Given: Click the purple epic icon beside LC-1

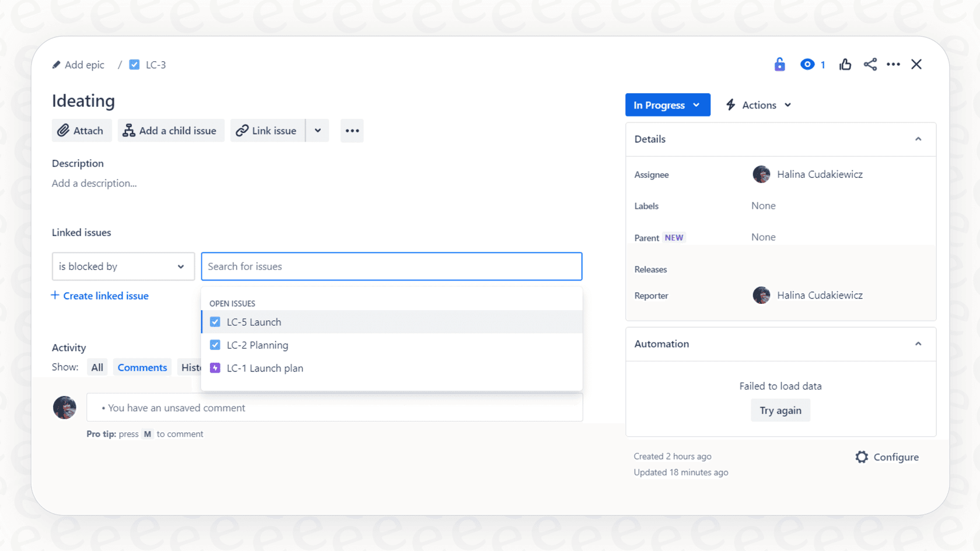Looking at the screenshot, I should click(x=215, y=368).
